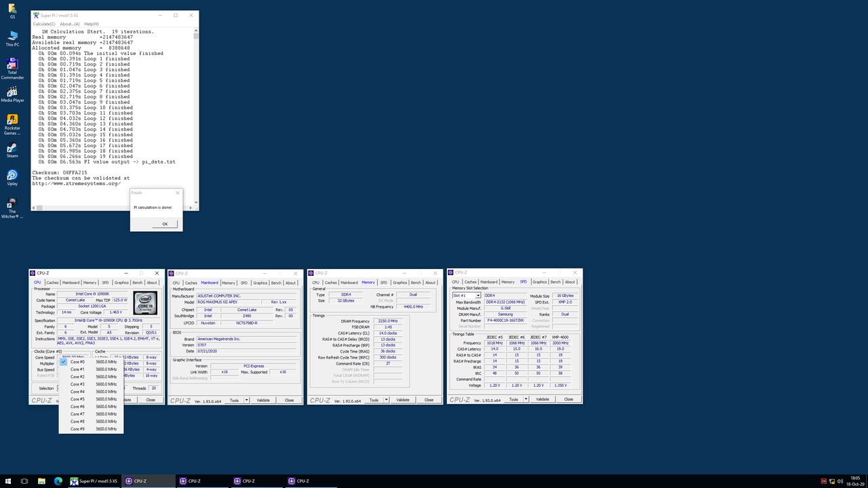Screen dimensions: 868x488
Task: Open the This PC desktop icon
Action: (x=12, y=38)
